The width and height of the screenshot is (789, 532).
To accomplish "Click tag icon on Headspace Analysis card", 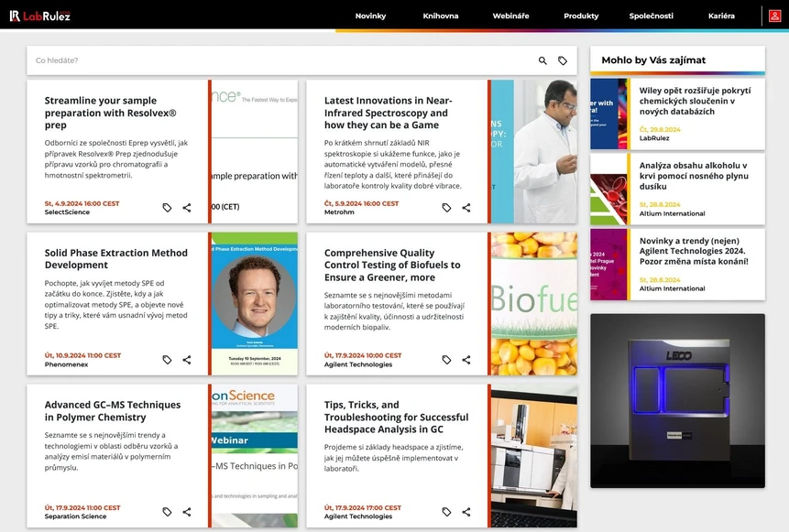I will point(446,512).
